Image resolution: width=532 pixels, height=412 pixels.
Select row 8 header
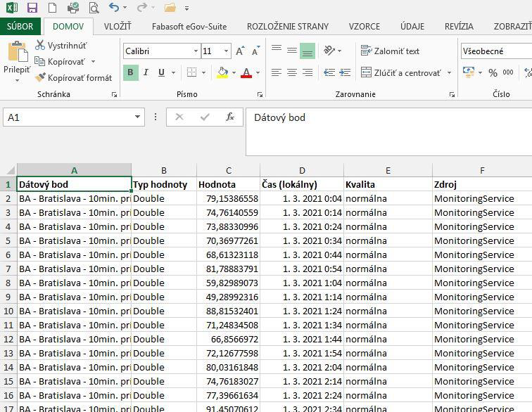coord(8,283)
